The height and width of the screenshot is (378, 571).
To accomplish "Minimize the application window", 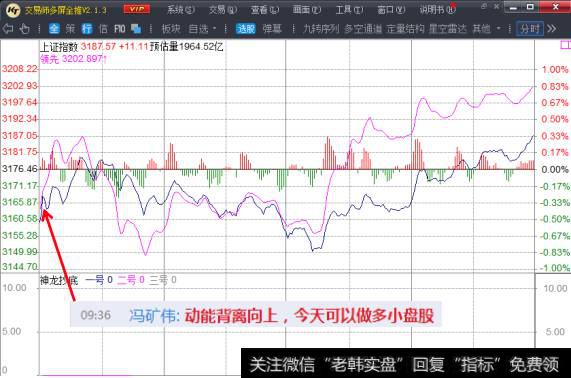I will pos(513,7).
